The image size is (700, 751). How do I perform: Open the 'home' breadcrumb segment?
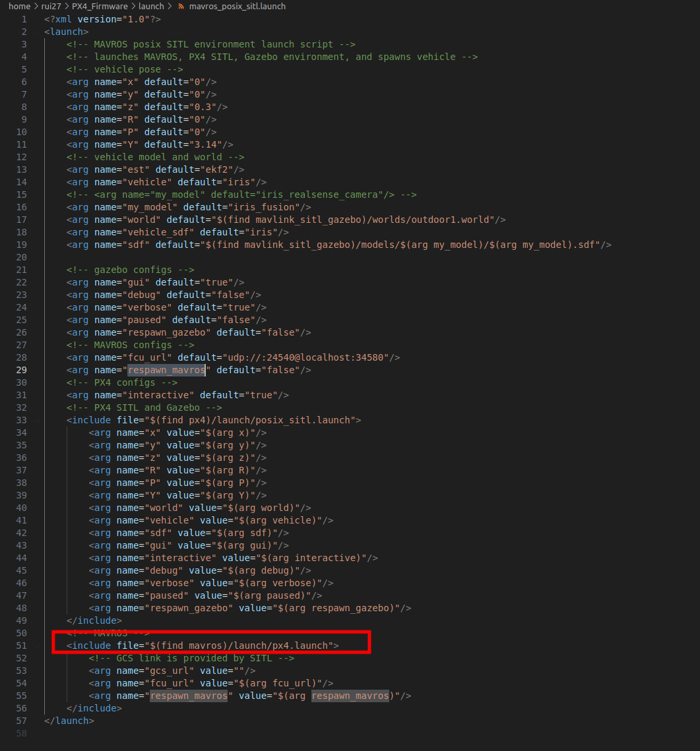(x=19, y=6)
